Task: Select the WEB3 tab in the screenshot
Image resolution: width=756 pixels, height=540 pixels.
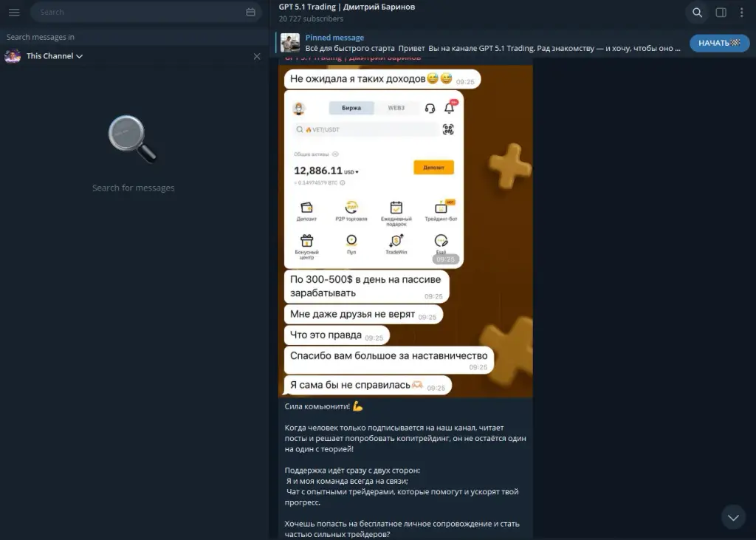Action: (396, 108)
